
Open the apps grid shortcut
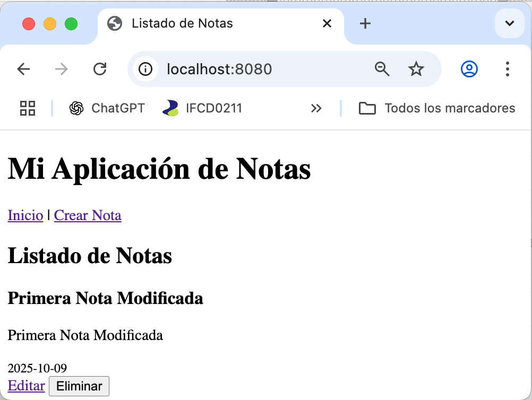pos(28,108)
